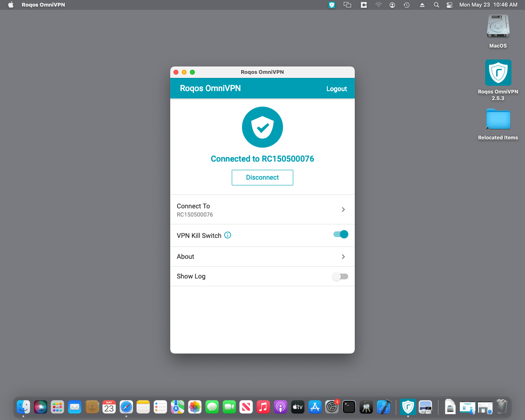
Task: Open Finder from the Dock
Action: point(23,407)
